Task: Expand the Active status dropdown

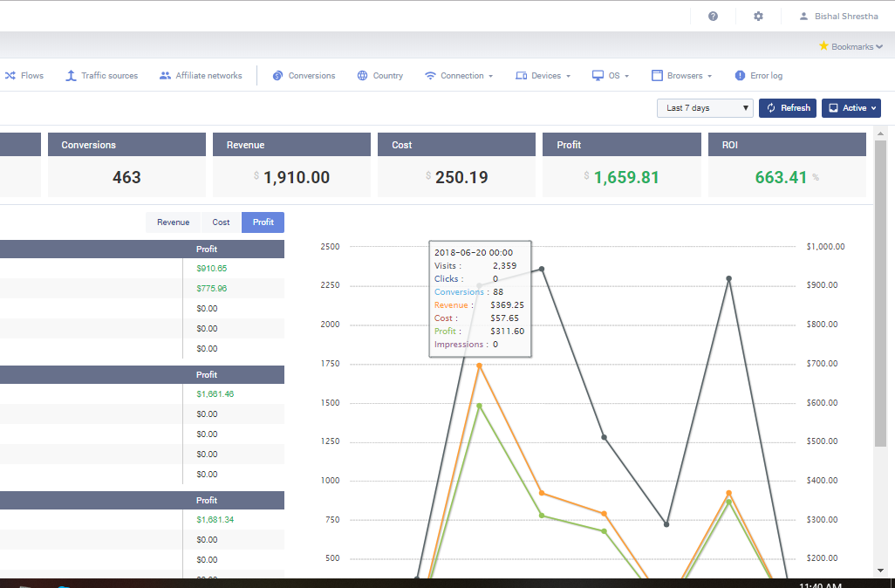Action: tap(851, 108)
